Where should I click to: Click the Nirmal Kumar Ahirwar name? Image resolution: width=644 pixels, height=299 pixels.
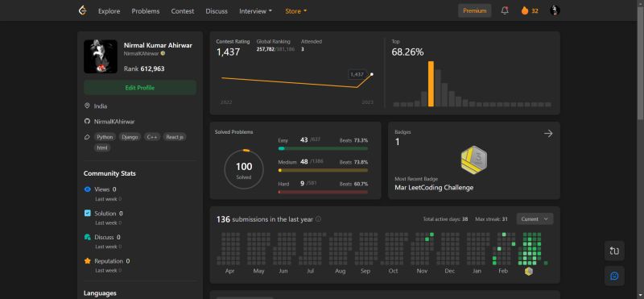click(x=158, y=45)
